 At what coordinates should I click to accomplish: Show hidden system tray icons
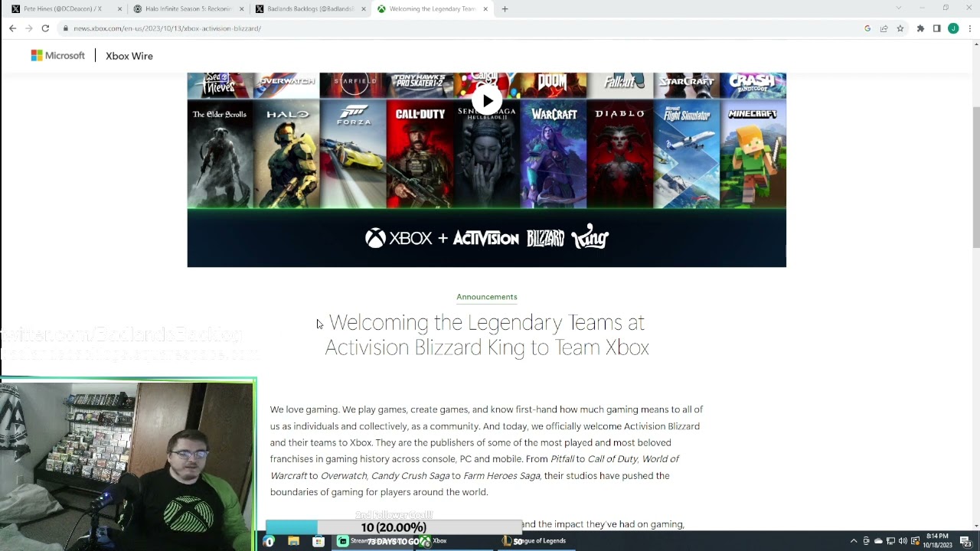click(x=854, y=541)
